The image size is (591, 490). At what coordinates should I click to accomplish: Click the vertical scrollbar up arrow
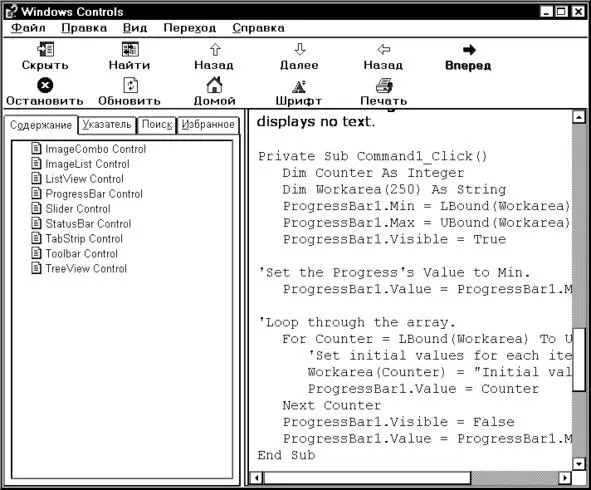point(579,117)
